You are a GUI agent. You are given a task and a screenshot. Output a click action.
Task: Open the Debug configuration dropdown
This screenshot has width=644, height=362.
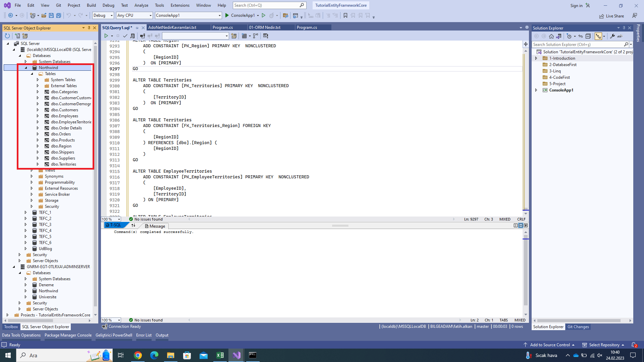[103, 15]
